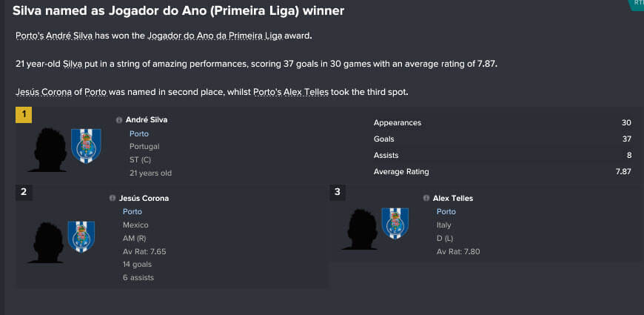Select Jesús Corona's silhouette portrait
Image resolution: width=644 pixels, height=315 pixels.
46,242
